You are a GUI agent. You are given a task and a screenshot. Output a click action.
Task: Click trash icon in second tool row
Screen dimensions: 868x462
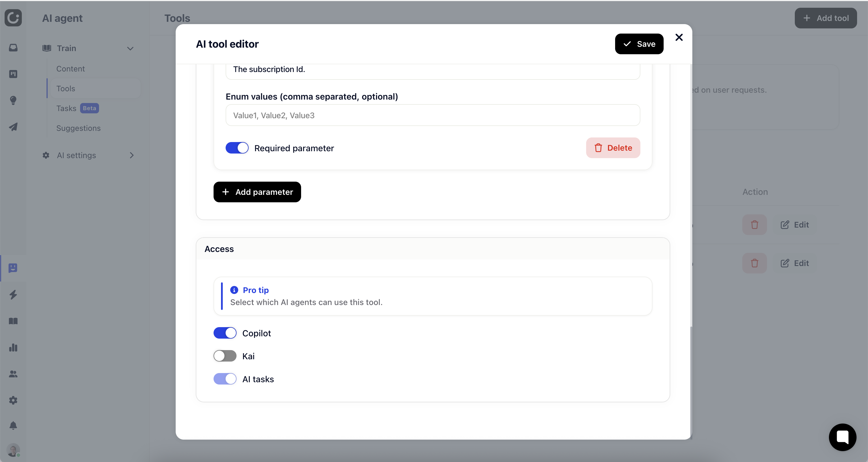754,263
